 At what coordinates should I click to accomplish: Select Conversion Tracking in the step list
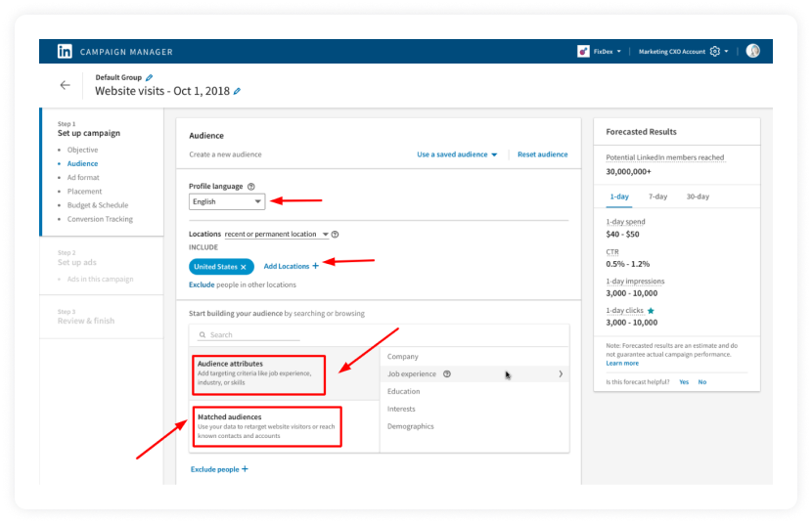tap(100, 219)
